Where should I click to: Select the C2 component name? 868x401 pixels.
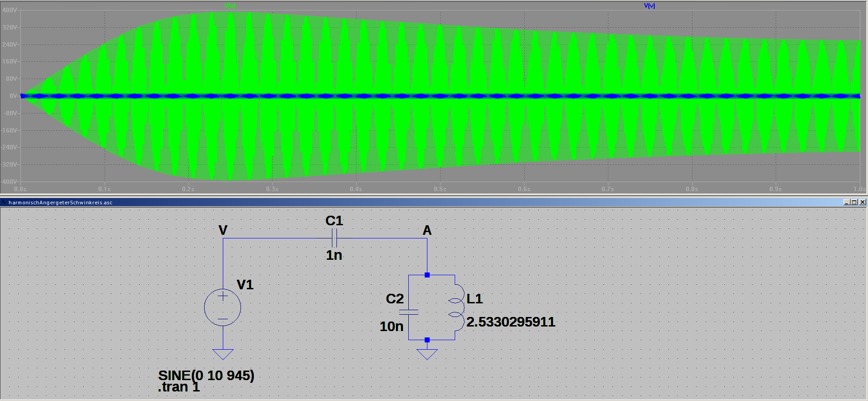pos(395,299)
